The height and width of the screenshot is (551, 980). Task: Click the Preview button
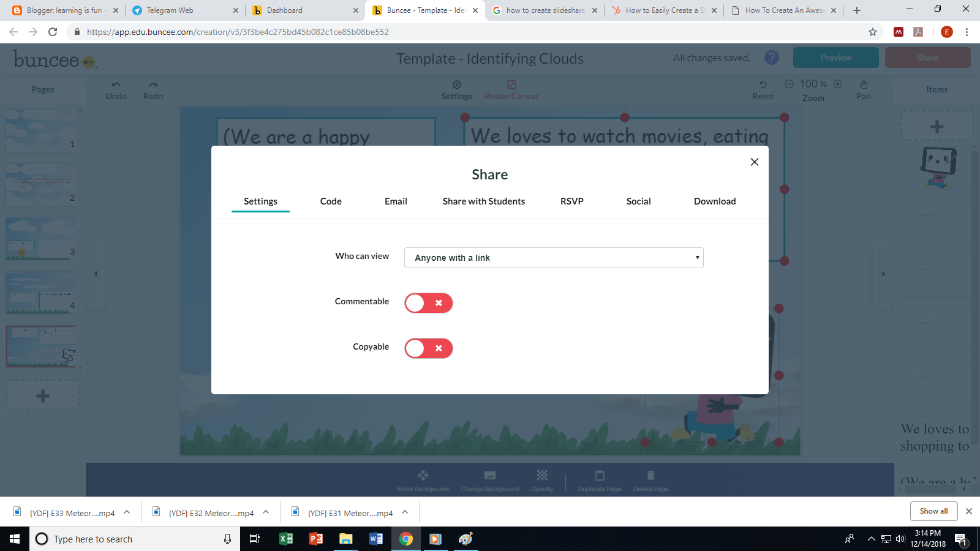(x=835, y=57)
